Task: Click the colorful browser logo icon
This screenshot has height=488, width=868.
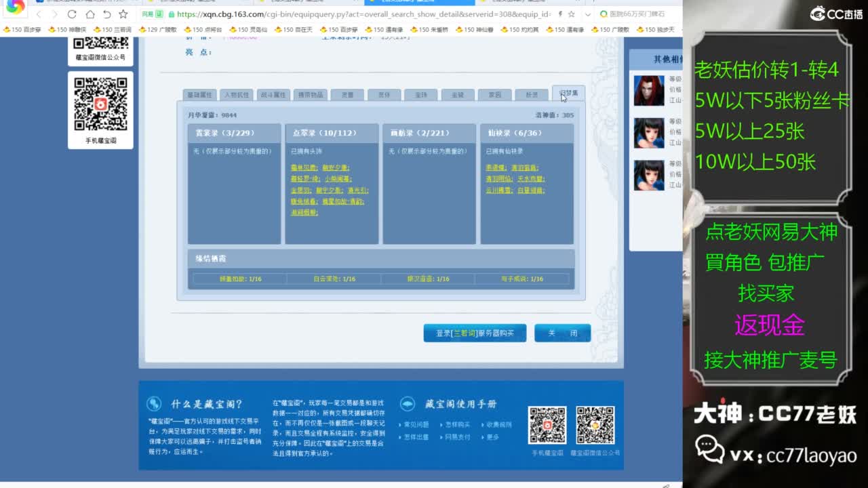Action: (15, 6)
